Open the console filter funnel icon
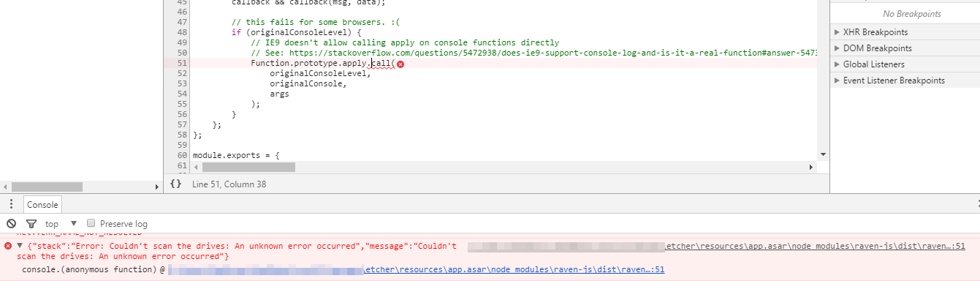Viewport: 980px width, 281px height. coord(31,223)
